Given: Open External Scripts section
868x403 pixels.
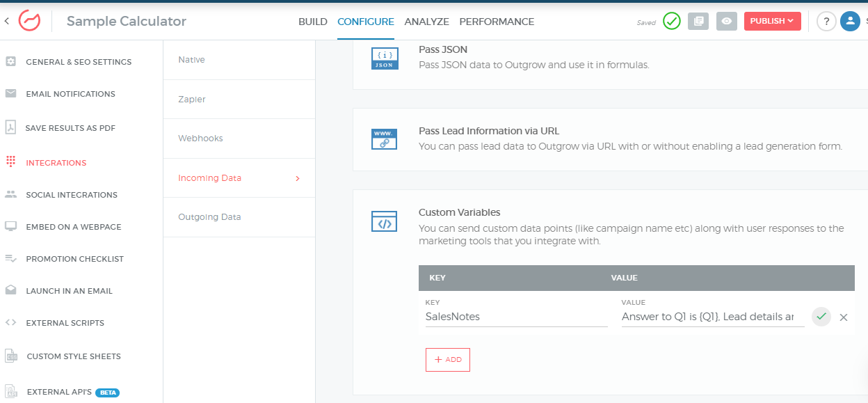Looking at the screenshot, I should [65, 323].
